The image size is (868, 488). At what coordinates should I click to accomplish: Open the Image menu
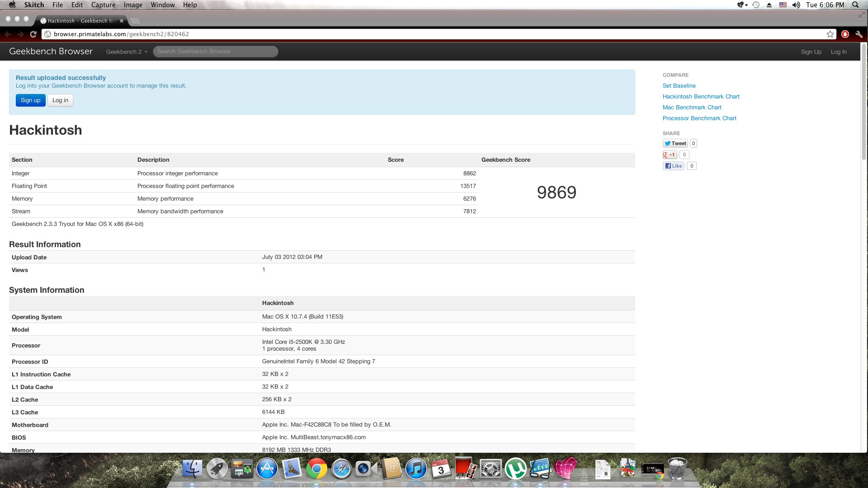[x=133, y=5]
